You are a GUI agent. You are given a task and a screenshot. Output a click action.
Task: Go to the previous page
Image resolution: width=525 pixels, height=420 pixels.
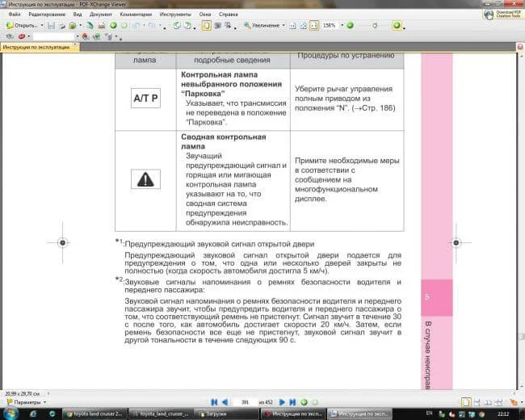pos(225,401)
